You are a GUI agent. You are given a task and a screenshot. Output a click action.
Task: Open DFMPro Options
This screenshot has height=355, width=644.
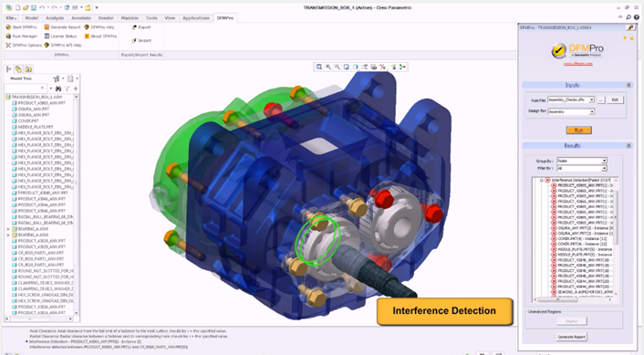click(x=24, y=46)
